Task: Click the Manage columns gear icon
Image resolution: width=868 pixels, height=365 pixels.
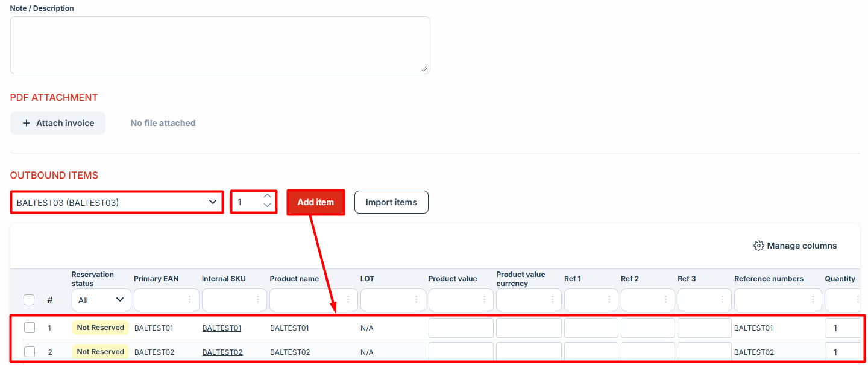Action: click(x=759, y=246)
